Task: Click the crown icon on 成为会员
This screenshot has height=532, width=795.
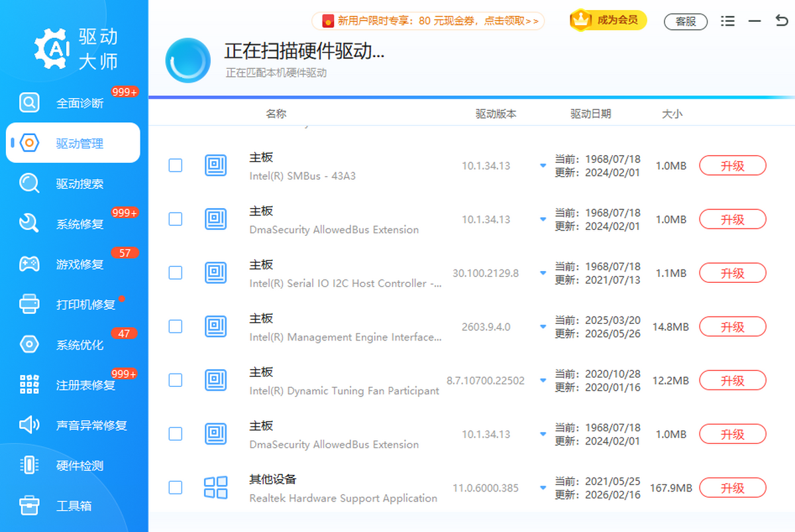Action: coord(581,21)
